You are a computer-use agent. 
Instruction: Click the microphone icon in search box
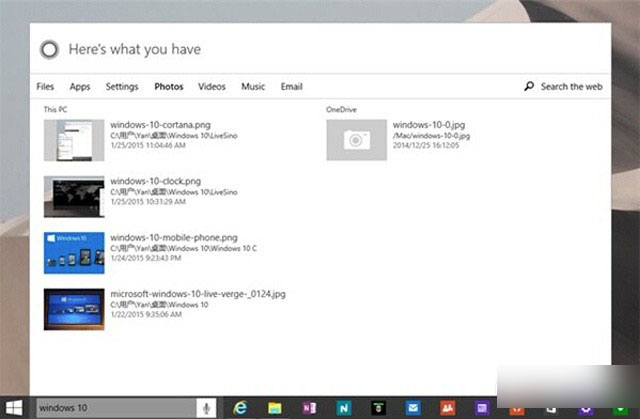pyautogui.click(x=206, y=407)
